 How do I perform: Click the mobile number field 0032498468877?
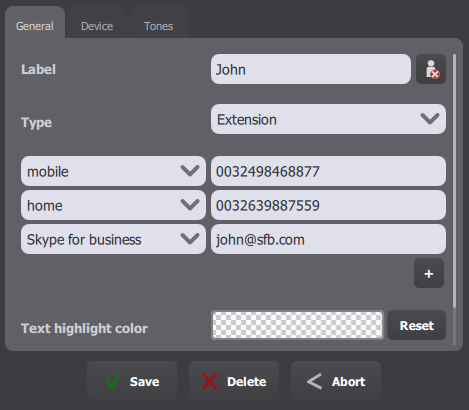[x=328, y=171]
